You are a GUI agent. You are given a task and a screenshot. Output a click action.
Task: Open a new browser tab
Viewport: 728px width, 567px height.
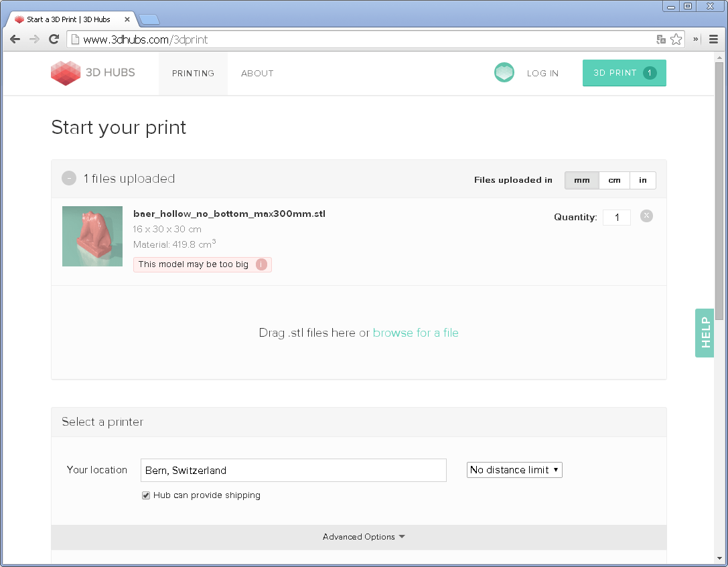[x=149, y=19]
